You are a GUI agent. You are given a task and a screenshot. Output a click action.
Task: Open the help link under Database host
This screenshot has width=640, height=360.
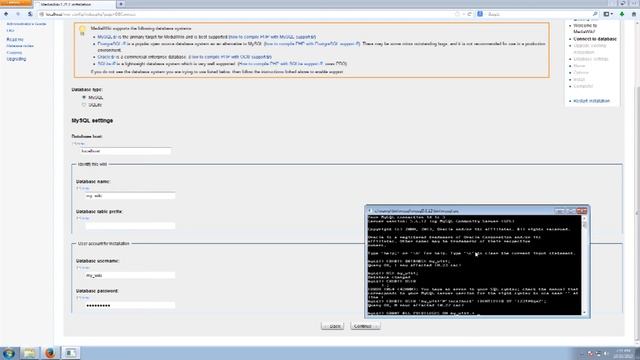[x=78, y=144]
